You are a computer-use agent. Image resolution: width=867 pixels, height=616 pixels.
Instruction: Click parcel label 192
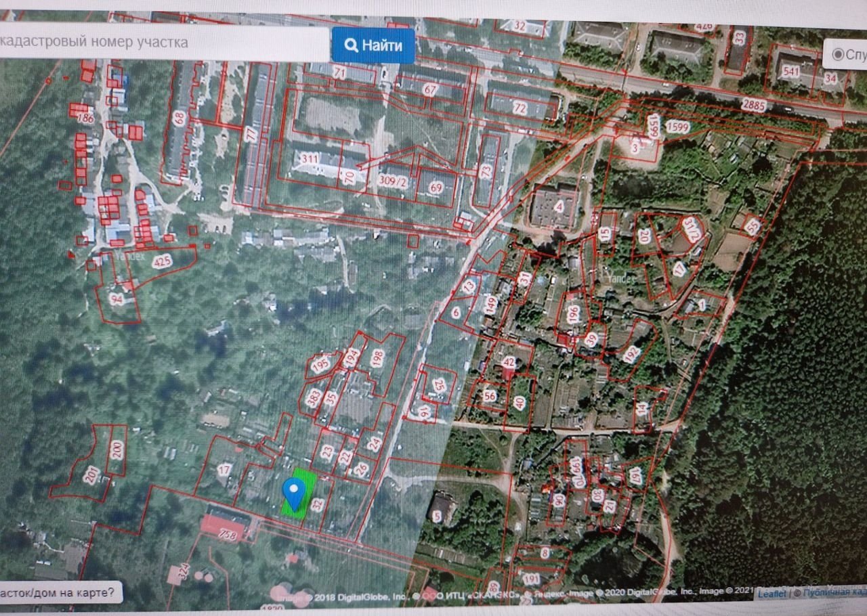631,353
